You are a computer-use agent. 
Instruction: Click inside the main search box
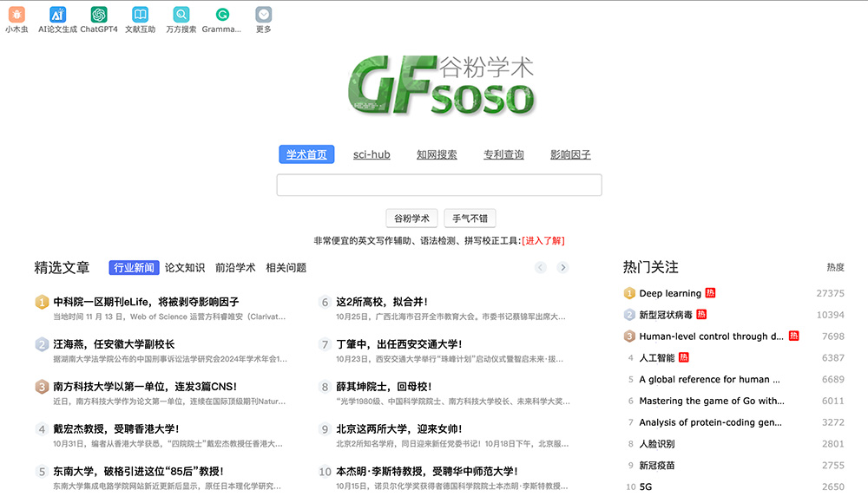point(439,186)
